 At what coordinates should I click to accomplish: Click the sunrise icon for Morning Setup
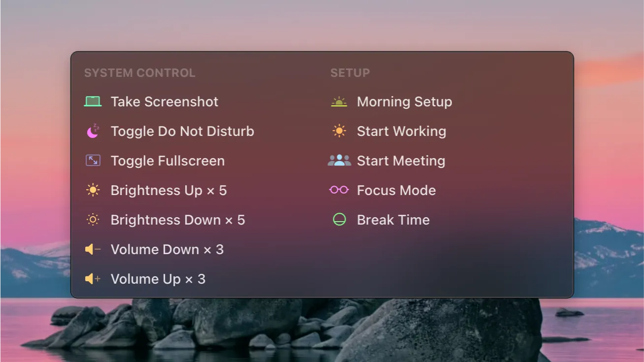[x=339, y=102]
